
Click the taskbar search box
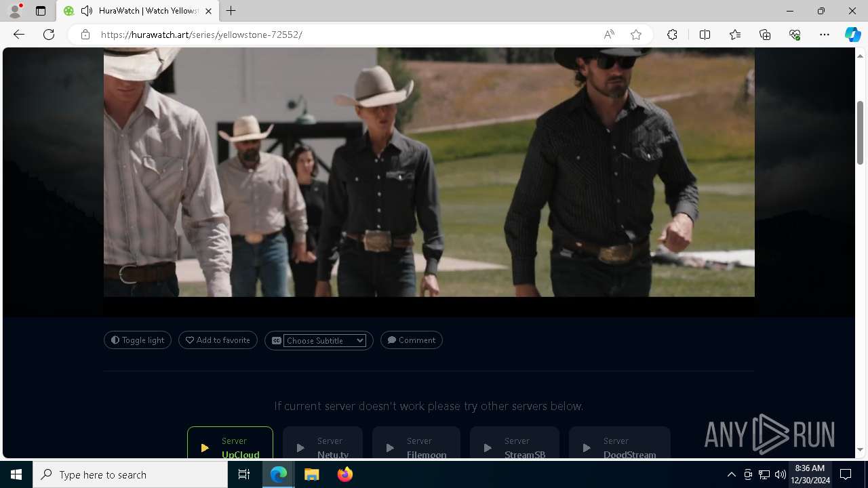pyautogui.click(x=130, y=474)
